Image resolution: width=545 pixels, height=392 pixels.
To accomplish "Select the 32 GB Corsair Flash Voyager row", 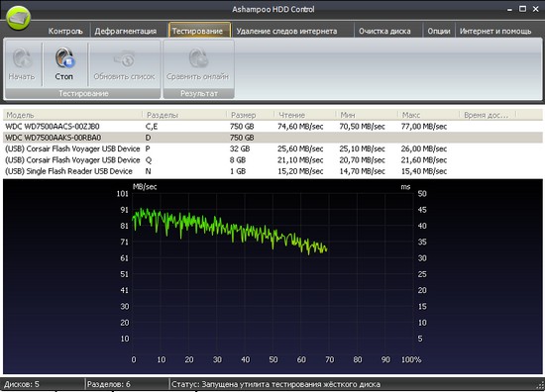I will pyautogui.click(x=272, y=148).
